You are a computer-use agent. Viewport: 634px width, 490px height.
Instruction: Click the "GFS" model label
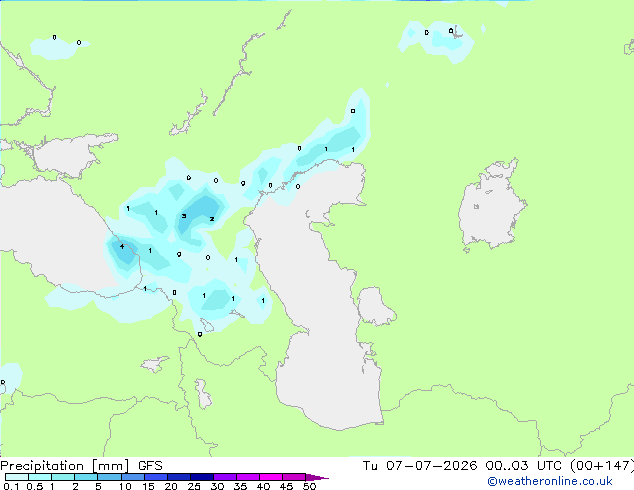click(150, 466)
